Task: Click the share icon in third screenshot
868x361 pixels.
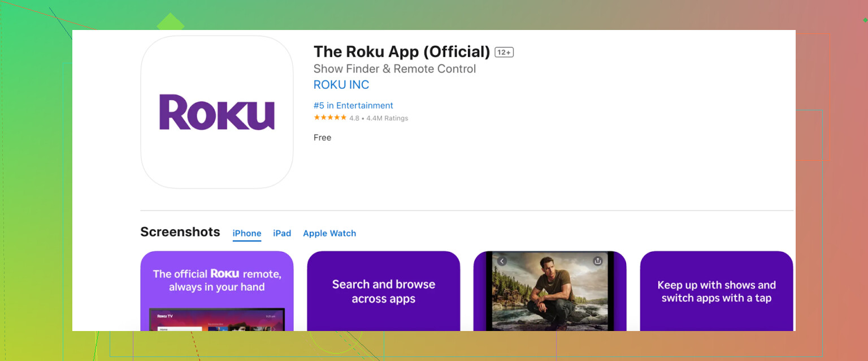Action: click(597, 261)
